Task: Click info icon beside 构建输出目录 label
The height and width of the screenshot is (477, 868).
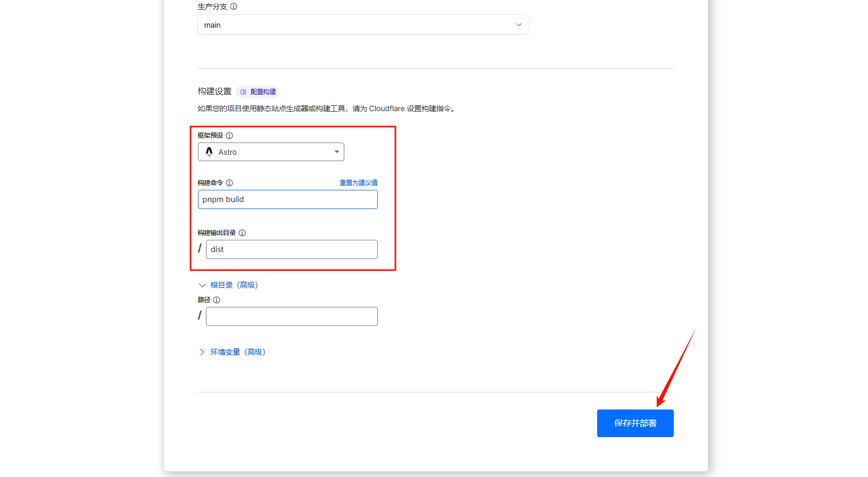Action: (242, 233)
